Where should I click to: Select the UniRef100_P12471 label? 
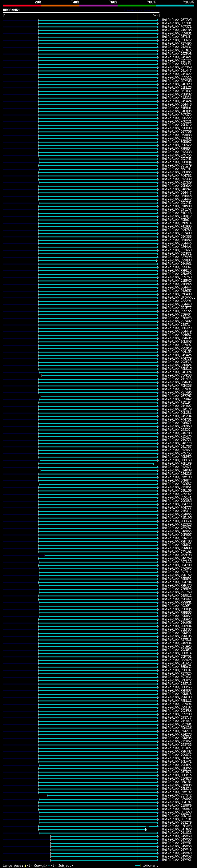tap(177, 467)
